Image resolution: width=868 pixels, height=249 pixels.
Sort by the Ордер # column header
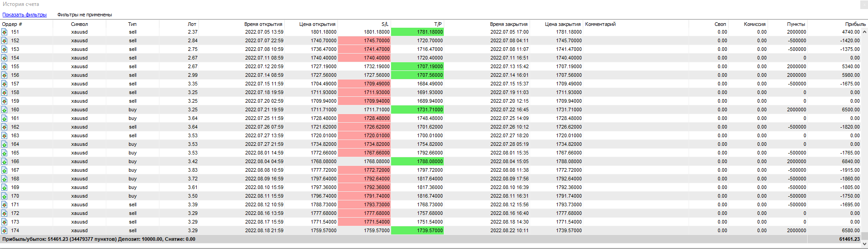12,24
